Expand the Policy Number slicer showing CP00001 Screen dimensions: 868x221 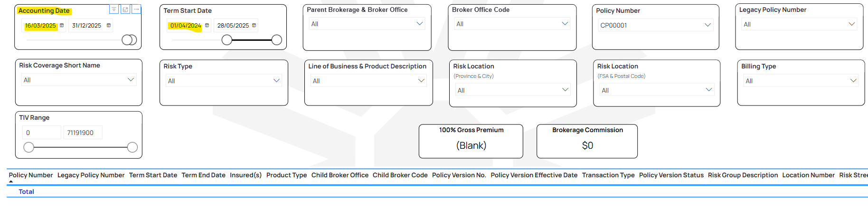[x=708, y=25]
